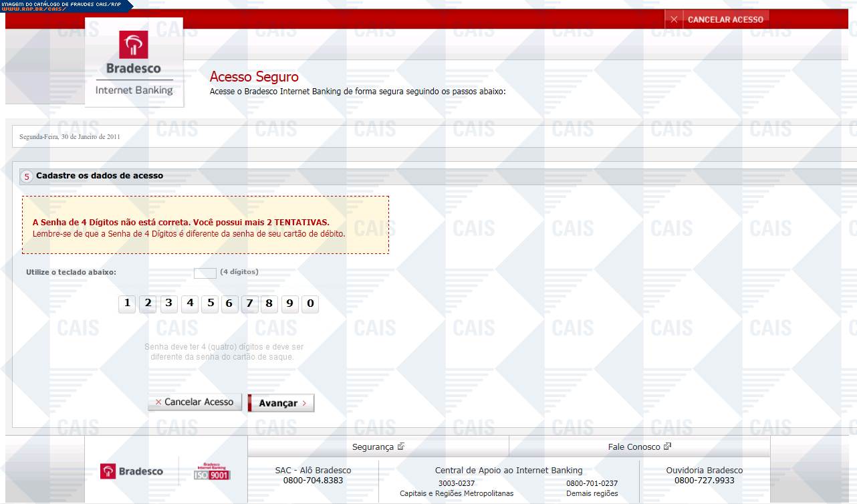Screen dimensions: 857x504
Task: Click the gray Cancelar Acesso button below the keypad
Action: tap(195, 402)
